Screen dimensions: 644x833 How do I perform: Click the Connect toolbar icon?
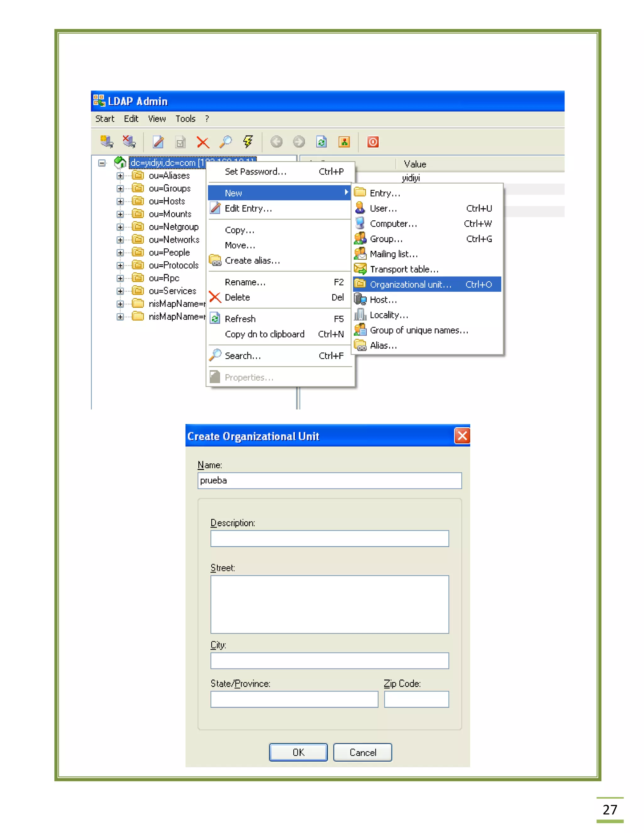click(x=107, y=142)
